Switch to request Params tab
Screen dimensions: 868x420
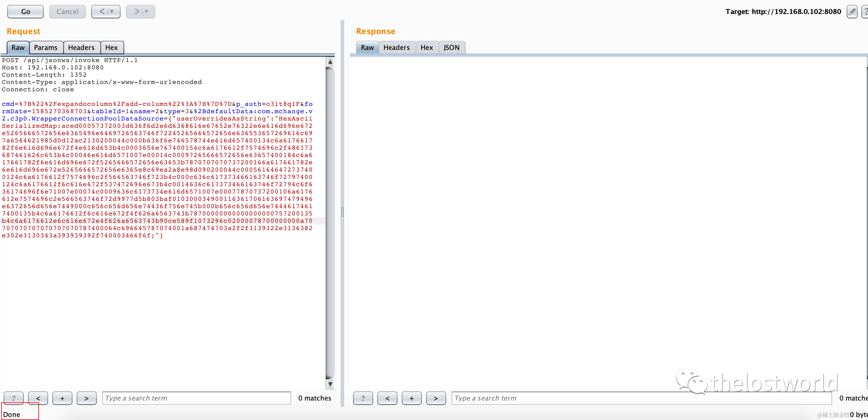pyautogui.click(x=46, y=47)
